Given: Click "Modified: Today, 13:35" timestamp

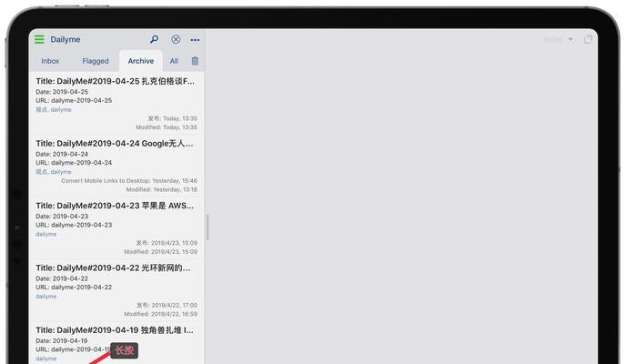Looking at the screenshot, I should click(x=167, y=127).
